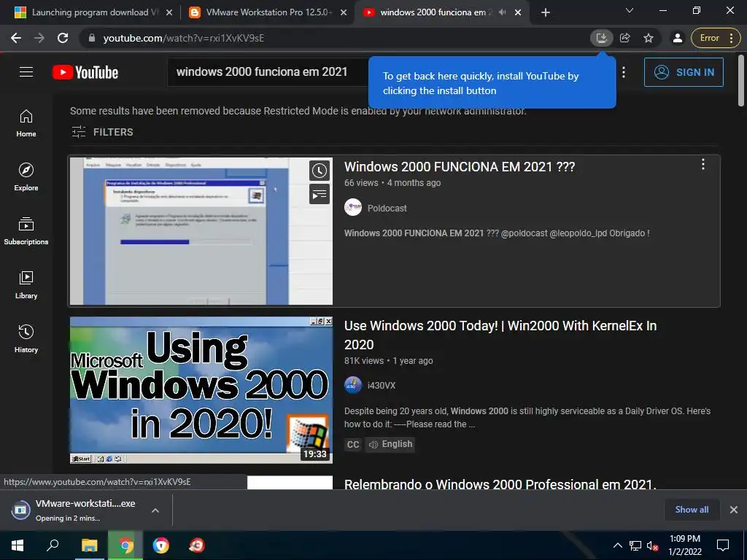Open the Action Center notifications icon
747x560 pixels.
point(723,545)
